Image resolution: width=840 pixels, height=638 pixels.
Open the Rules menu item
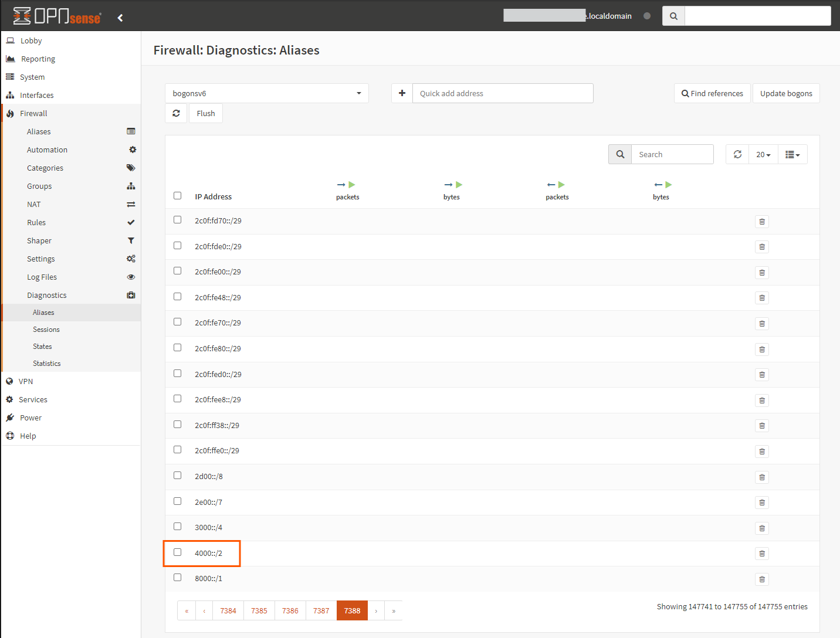point(71,222)
